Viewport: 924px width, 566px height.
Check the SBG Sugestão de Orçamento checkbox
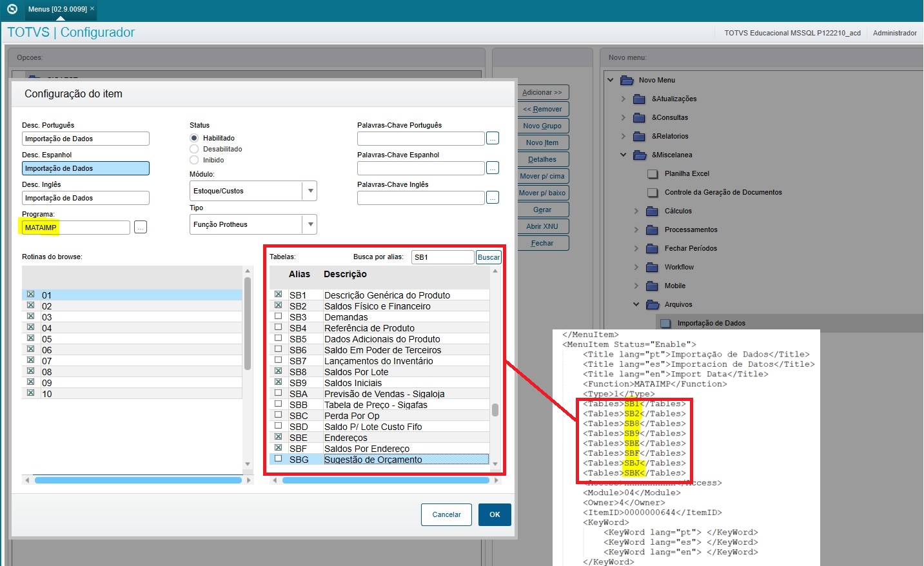279,459
